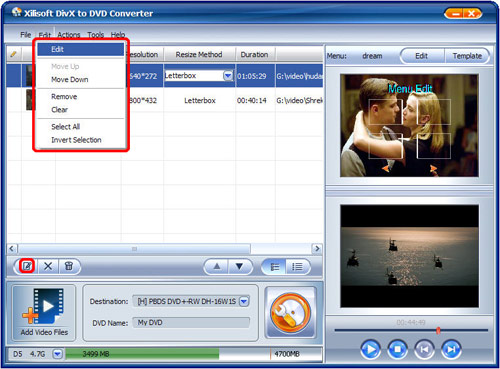This screenshot has width=500, height=369.
Task: Switch to the simple list view icon
Action: [x=297, y=267]
